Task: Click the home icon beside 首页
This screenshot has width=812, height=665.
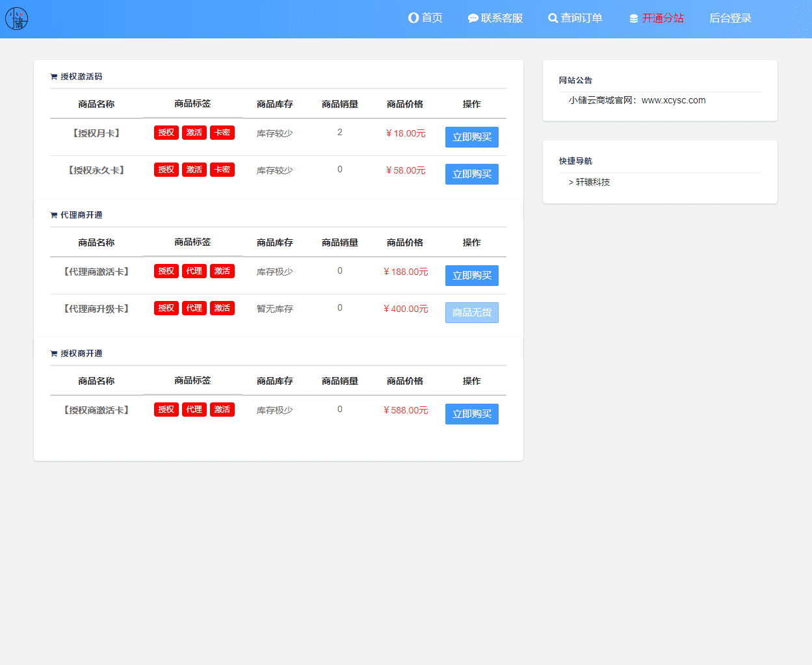Action: tap(413, 18)
